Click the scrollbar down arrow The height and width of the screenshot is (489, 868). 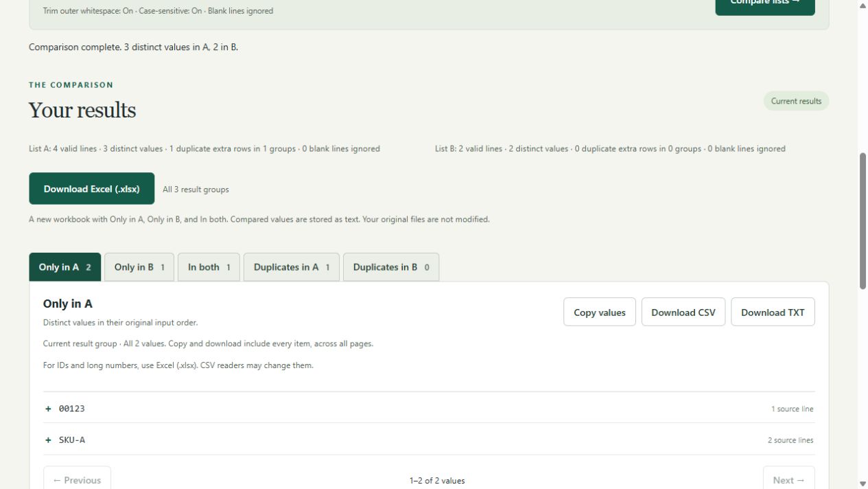tap(863, 484)
